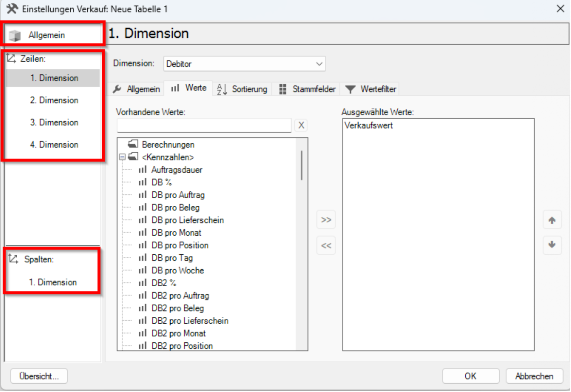Clear the search field with X button

coord(301,125)
